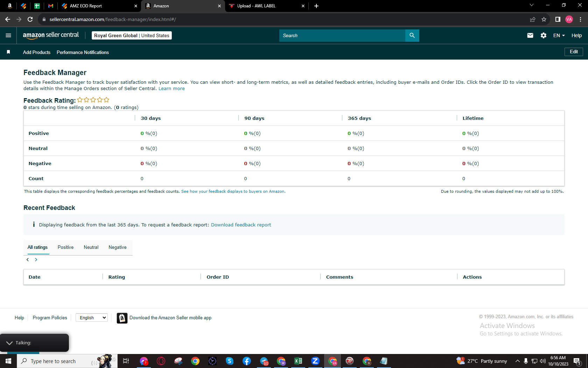Viewport: 588px width, 368px height.
Task: Open the settings gear icon
Action: click(x=543, y=35)
